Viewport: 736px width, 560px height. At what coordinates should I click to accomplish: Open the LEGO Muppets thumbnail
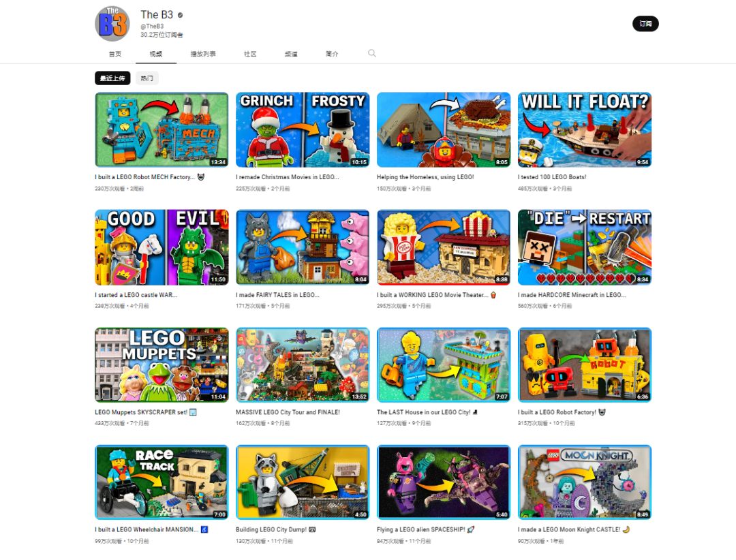(x=162, y=364)
